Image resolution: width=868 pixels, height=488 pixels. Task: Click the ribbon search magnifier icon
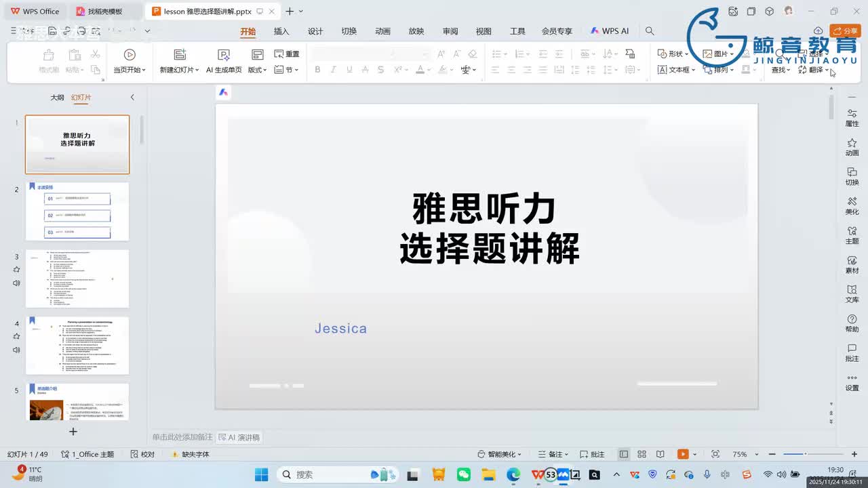(x=650, y=31)
